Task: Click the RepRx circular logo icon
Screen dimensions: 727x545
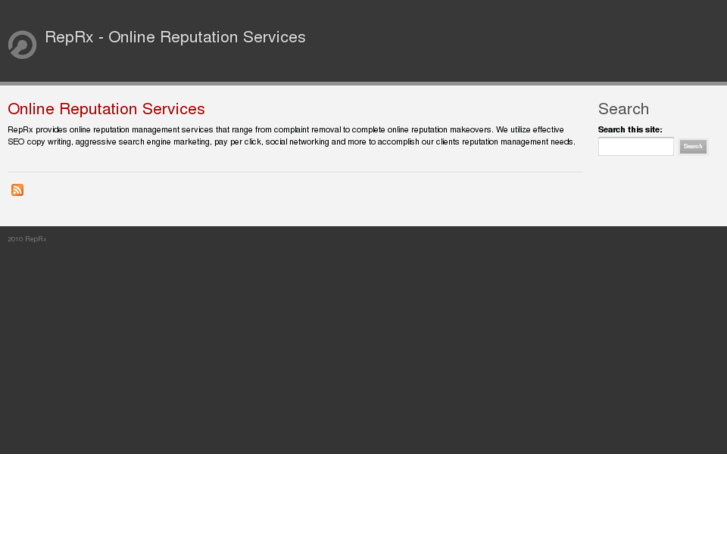Action: tap(22, 45)
